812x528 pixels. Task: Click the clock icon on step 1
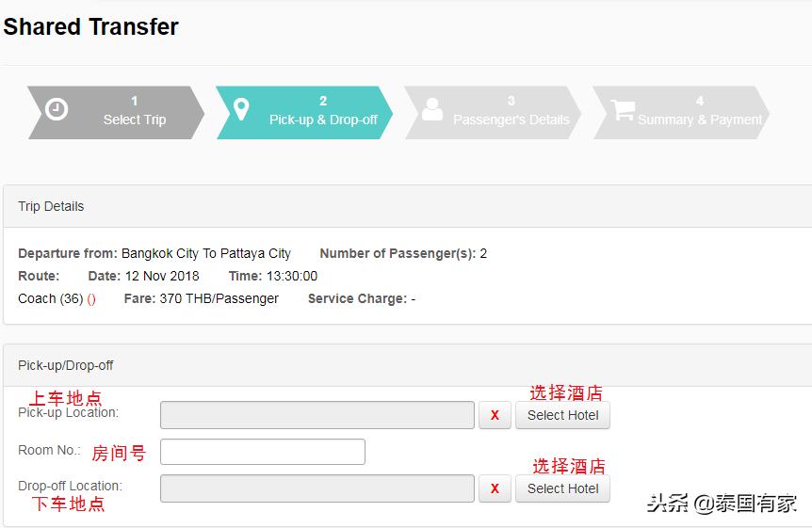[57, 109]
